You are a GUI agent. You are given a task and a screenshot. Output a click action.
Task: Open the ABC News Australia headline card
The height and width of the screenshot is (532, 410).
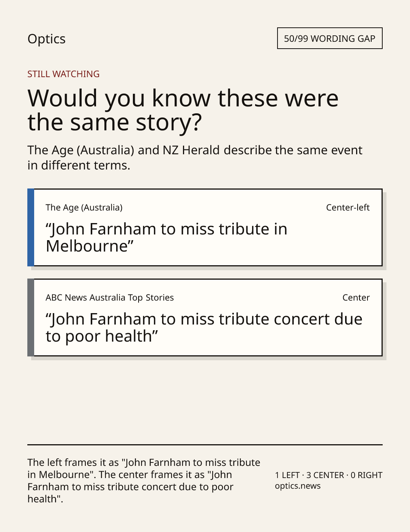(205, 317)
